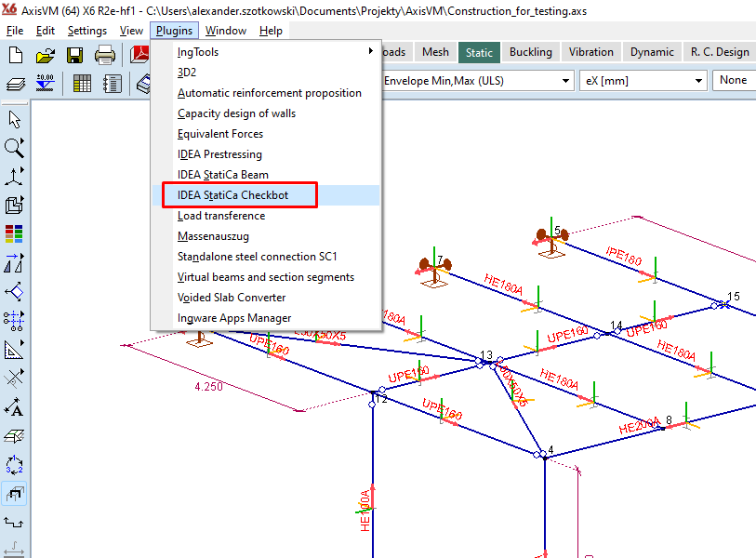The image size is (756, 558).
Task: Open the Table Browser icon
Action: point(82,83)
